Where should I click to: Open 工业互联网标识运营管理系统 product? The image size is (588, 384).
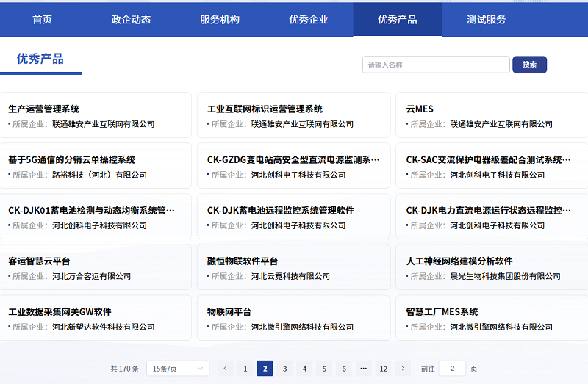(x=293, y=115)
